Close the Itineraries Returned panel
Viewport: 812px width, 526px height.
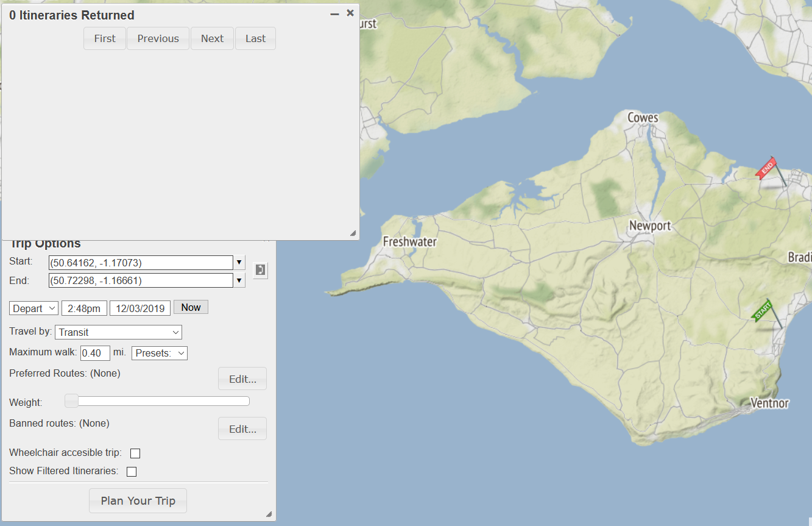(x=350, y=13)
